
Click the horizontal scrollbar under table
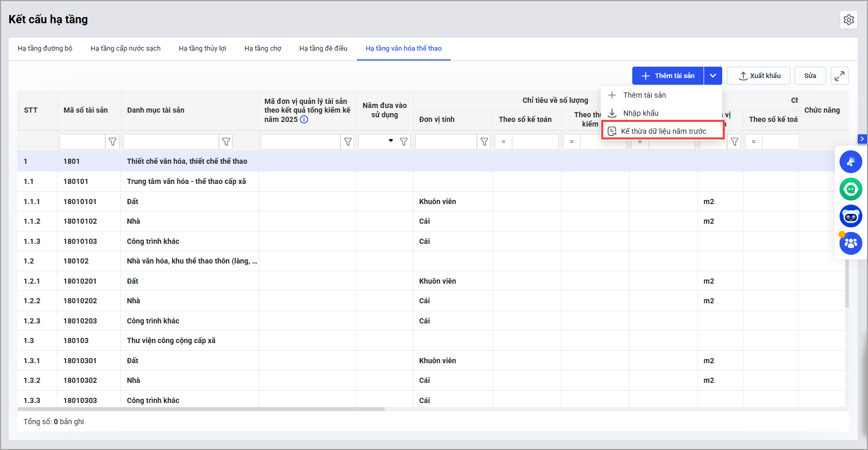click(202, 409)
